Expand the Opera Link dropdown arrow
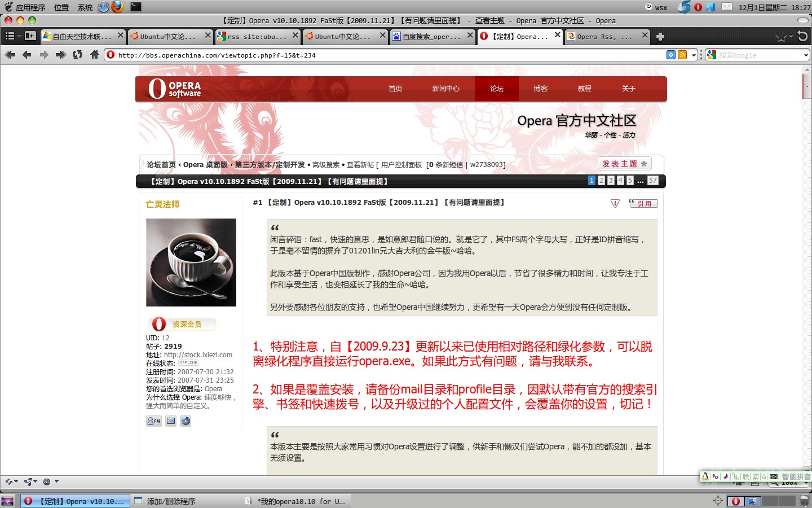 [16, 481]
